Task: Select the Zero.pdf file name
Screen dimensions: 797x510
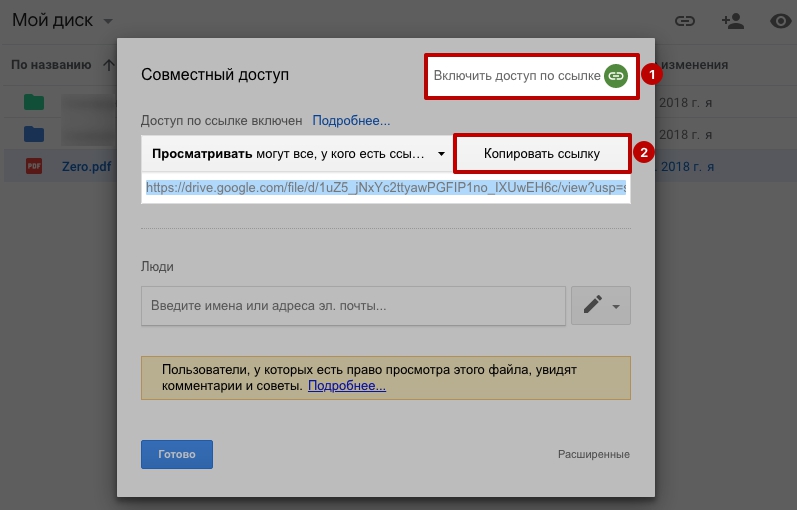Action: coord(87,166)
